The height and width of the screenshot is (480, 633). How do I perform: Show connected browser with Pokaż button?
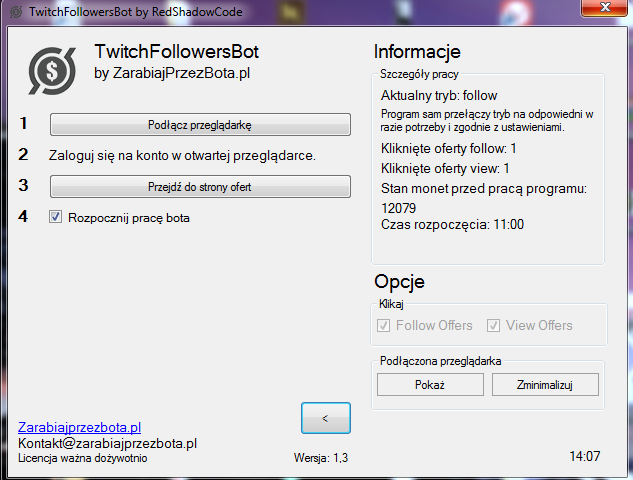click(430, 384)
